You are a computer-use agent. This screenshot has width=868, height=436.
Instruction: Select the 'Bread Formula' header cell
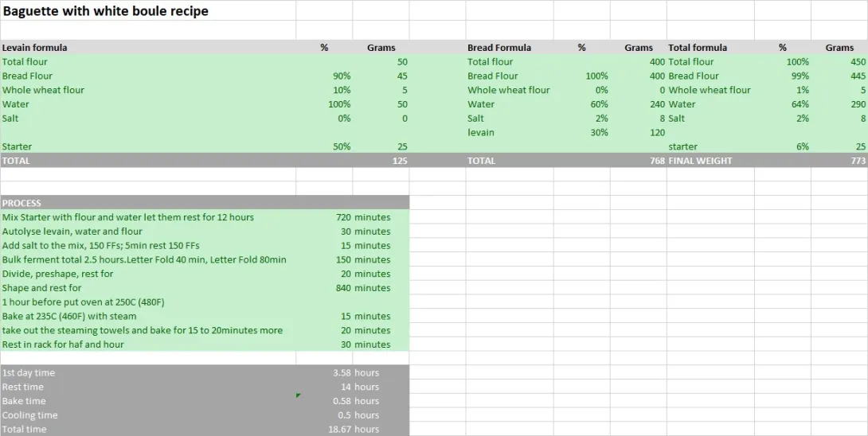tap(499, 48)
